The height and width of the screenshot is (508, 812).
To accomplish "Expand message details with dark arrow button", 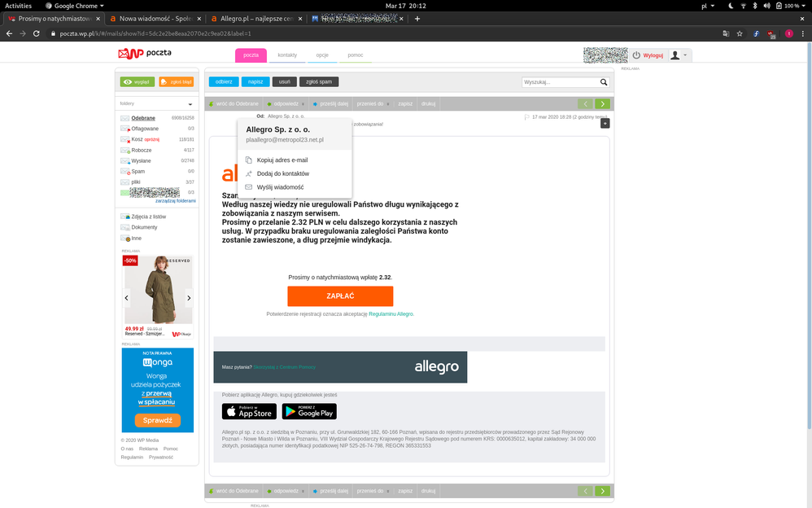I will point(605,123).
